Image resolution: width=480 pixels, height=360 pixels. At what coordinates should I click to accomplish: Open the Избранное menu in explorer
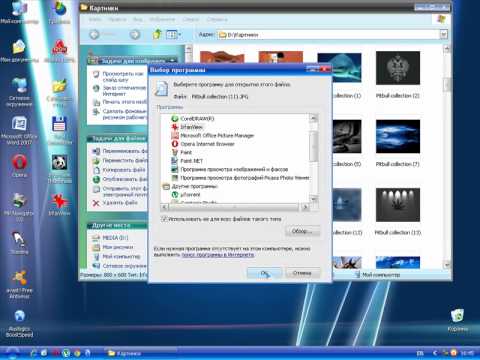point(162,19)
